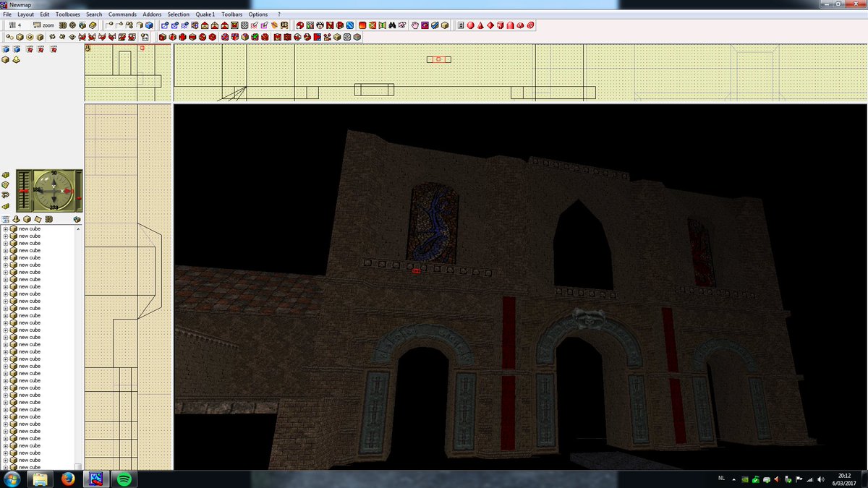The width and height of the screenshot is (868, 488).
Task: Click the red diamond shape icon
Action: click(490, 25)
